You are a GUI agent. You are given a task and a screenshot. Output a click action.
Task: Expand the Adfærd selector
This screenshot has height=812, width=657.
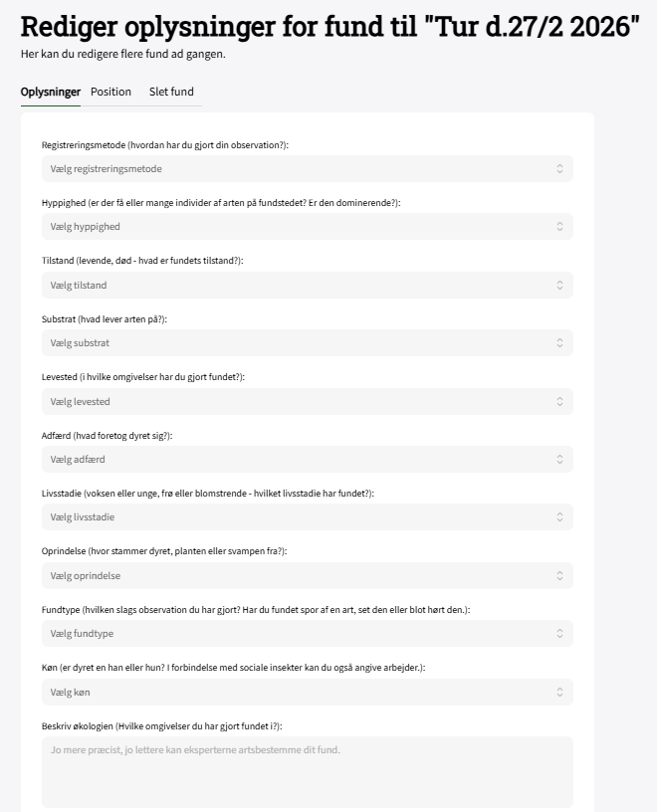pyautogui.click(x=307, y=460)
